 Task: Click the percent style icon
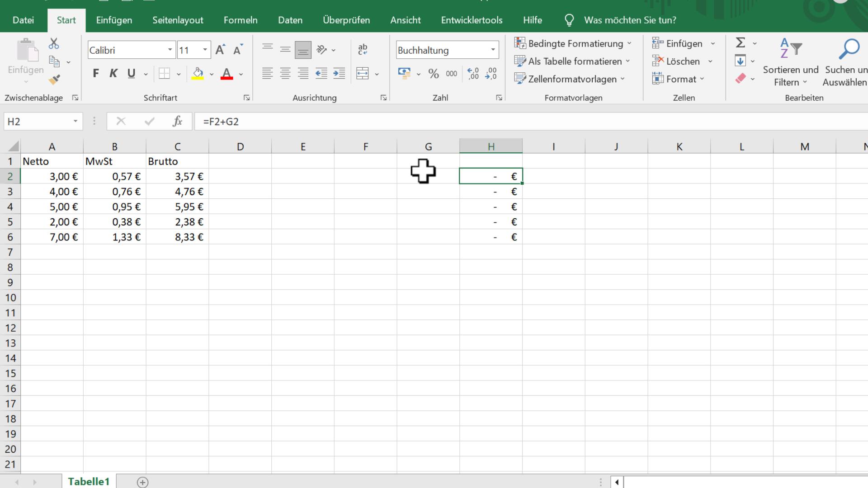pyautogui.click(x=434, y=74)
